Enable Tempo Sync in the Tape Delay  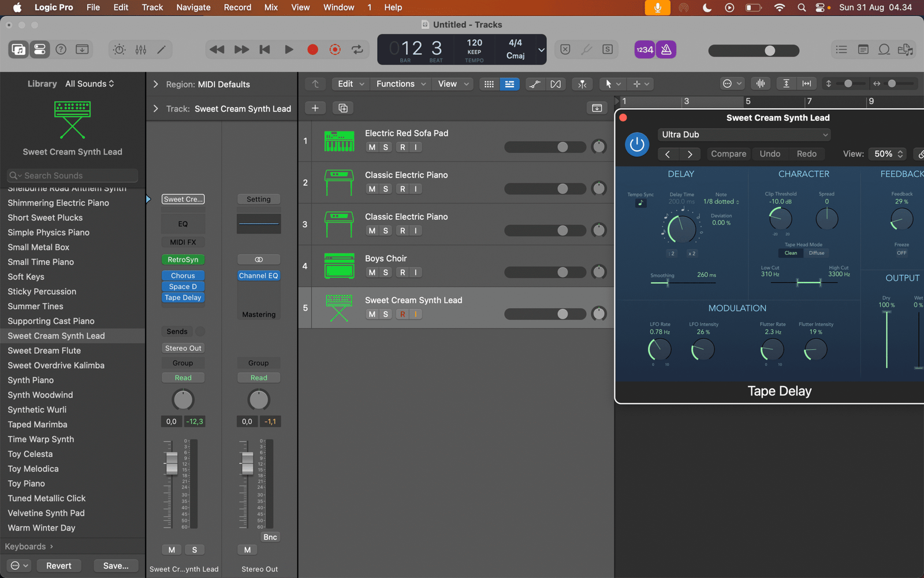click(640, 203)
